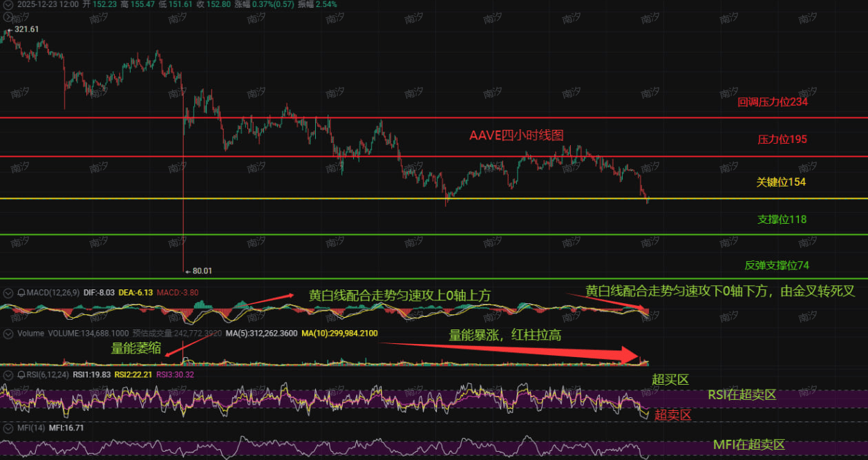This screenshot has height=460, width=868.
Task: Open RSI(6,12,24) indicator settings label
Action: [x=48, y=375]
